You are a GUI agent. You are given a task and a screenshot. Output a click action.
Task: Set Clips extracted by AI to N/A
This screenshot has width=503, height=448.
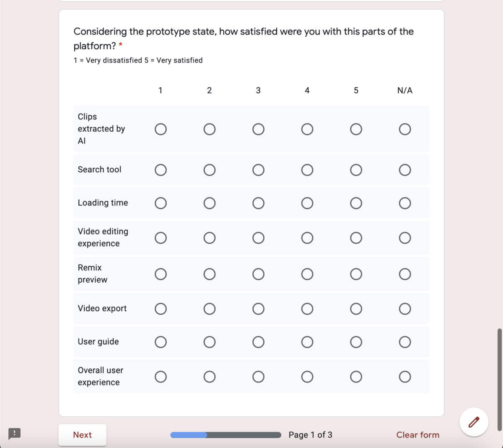point(405,129)
